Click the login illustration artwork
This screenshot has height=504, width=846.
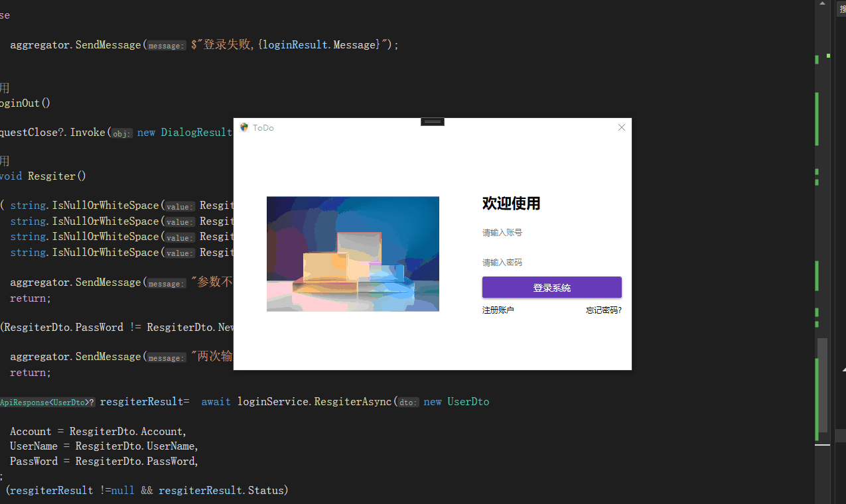[x=352, y=254]
